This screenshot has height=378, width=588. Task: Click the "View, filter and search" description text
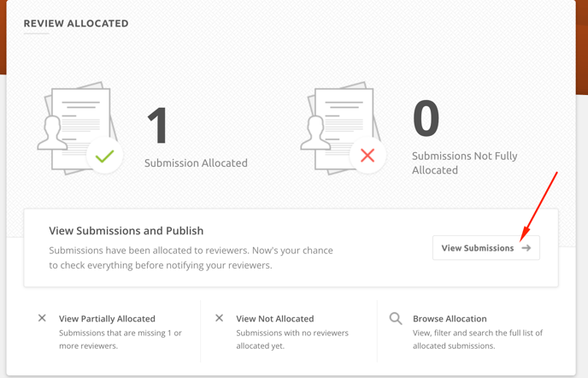477,339
